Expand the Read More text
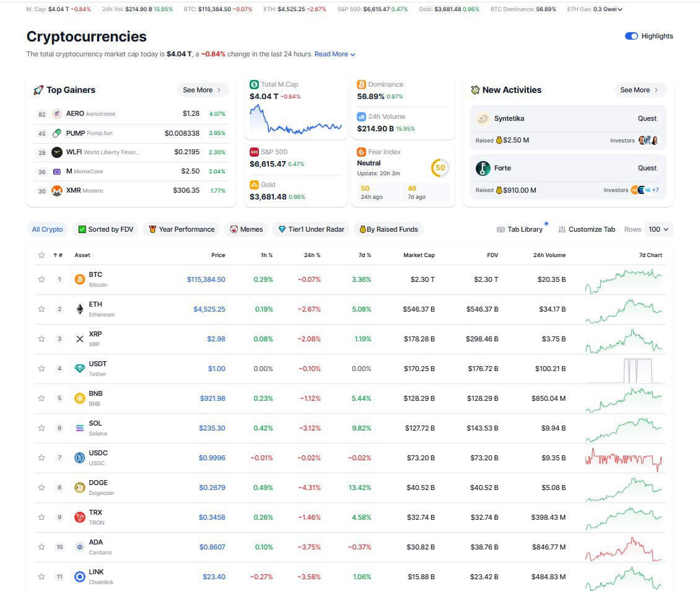This screenshot has width=700, height=591. pos(335,54)
